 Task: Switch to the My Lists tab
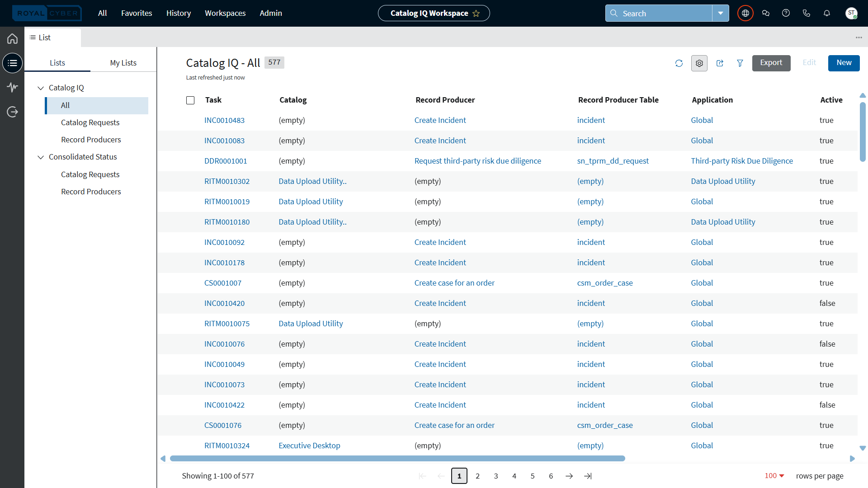point(123,63)
